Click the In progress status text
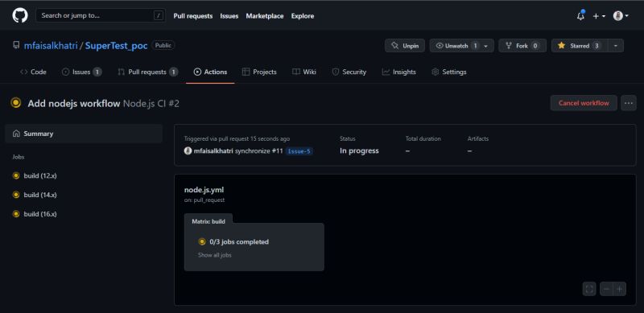 click(x=359, y=150)
